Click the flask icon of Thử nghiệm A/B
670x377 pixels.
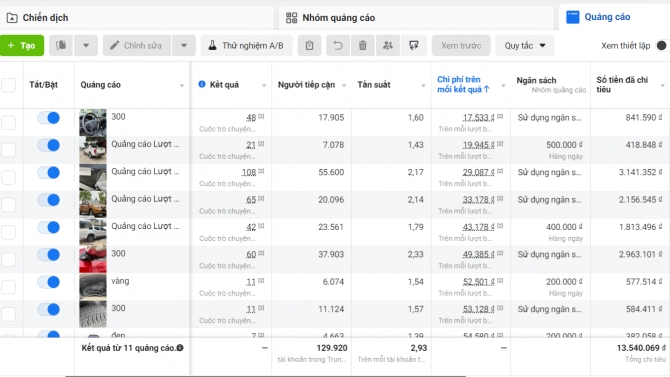pyautogui.click(x=212, y=45)
